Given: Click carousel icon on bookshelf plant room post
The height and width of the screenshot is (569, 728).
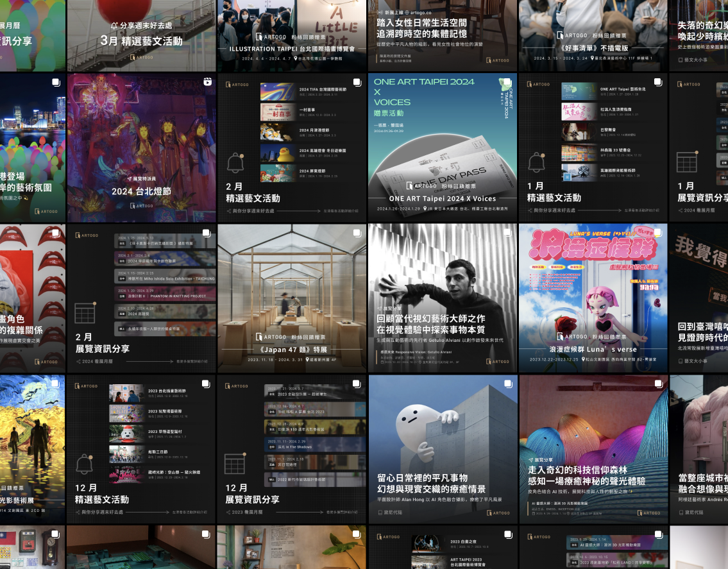Looking at the screenshot, I should click(357, 534).
